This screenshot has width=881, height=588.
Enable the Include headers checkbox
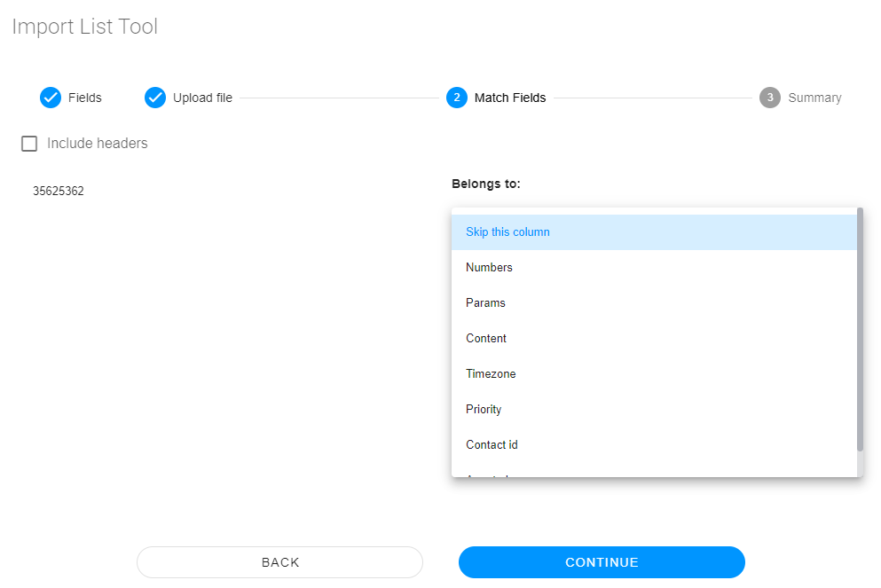pos(29,144)
